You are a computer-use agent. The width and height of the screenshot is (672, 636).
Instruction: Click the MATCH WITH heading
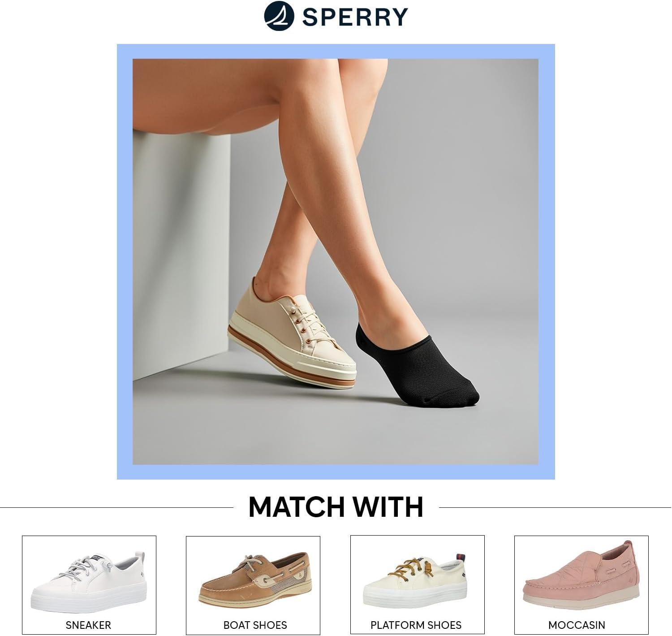336,507
